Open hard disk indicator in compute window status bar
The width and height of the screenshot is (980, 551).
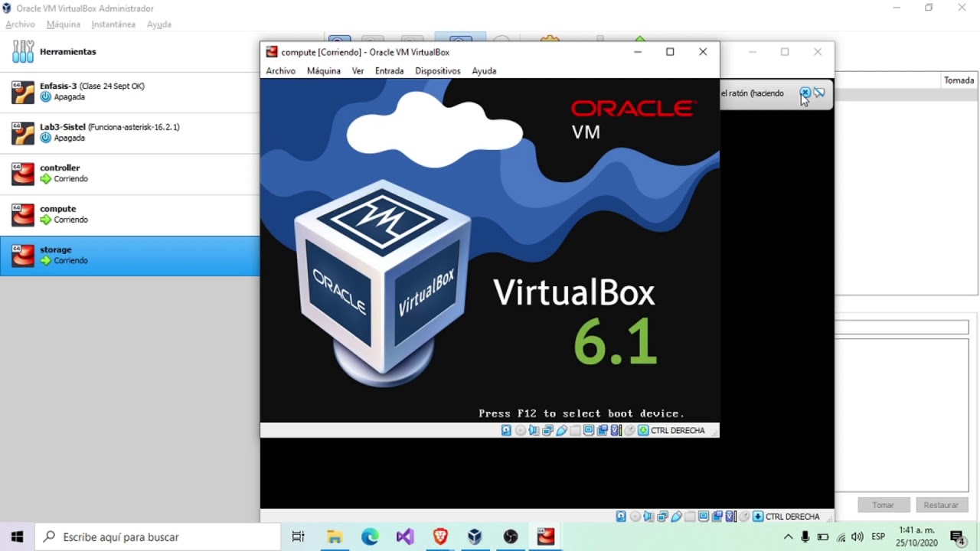pos(506,430)
